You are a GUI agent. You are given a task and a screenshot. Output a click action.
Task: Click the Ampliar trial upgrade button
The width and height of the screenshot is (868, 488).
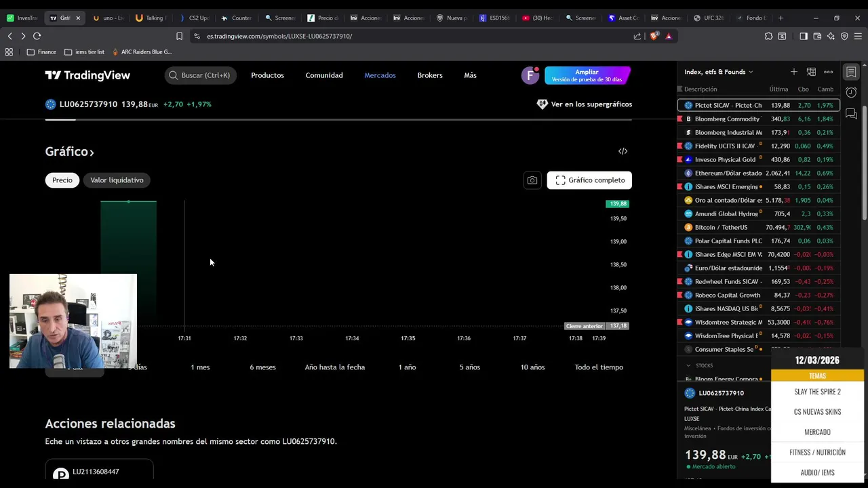(x=587, y=75)
